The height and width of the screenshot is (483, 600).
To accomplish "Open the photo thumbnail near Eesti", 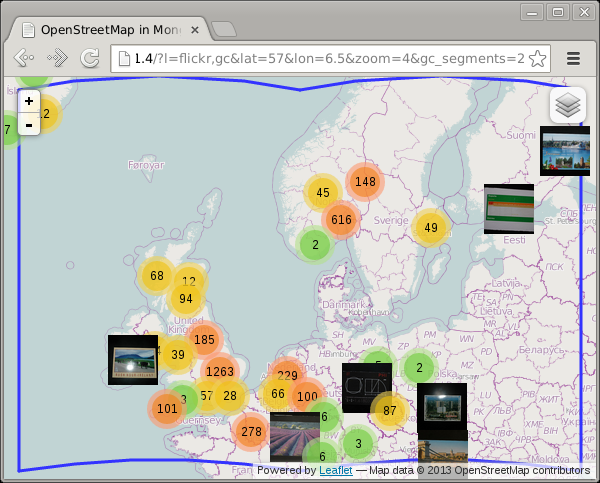I will point(508,208).
